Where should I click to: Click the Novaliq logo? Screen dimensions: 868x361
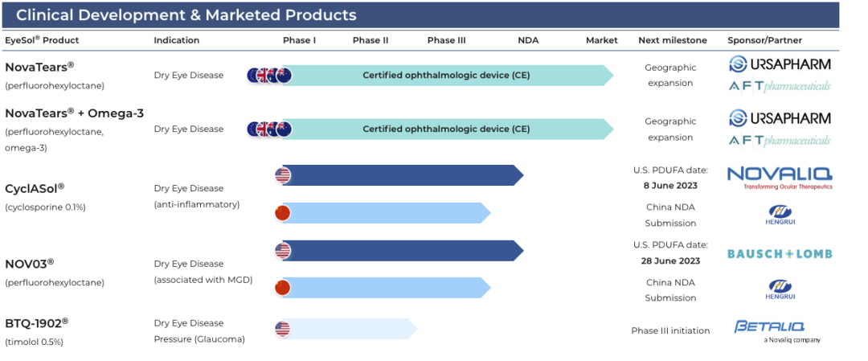pyautogui.click(x=780, y=177)
